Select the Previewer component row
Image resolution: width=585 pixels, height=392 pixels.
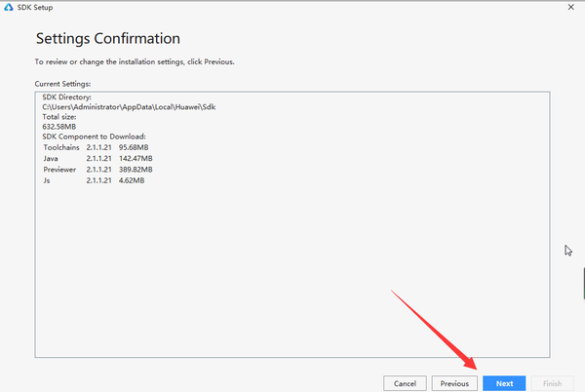97,170
